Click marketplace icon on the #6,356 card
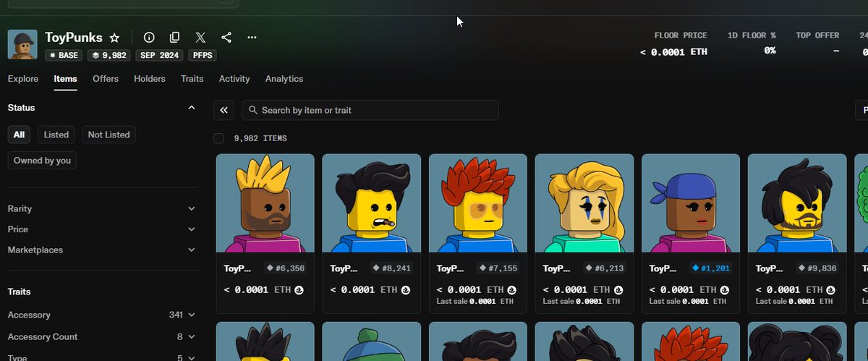The width and height of the screenshot is (868, 361). coord(299,289)
